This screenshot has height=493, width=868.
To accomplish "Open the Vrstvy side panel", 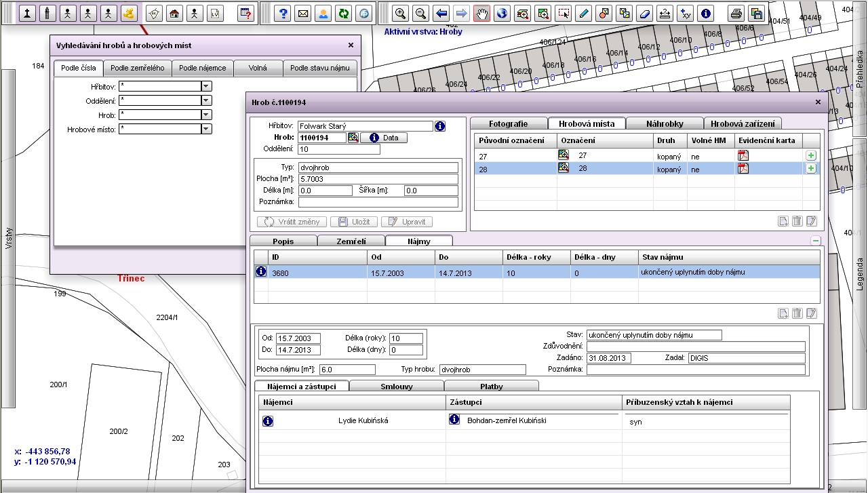I will [9, 239].
